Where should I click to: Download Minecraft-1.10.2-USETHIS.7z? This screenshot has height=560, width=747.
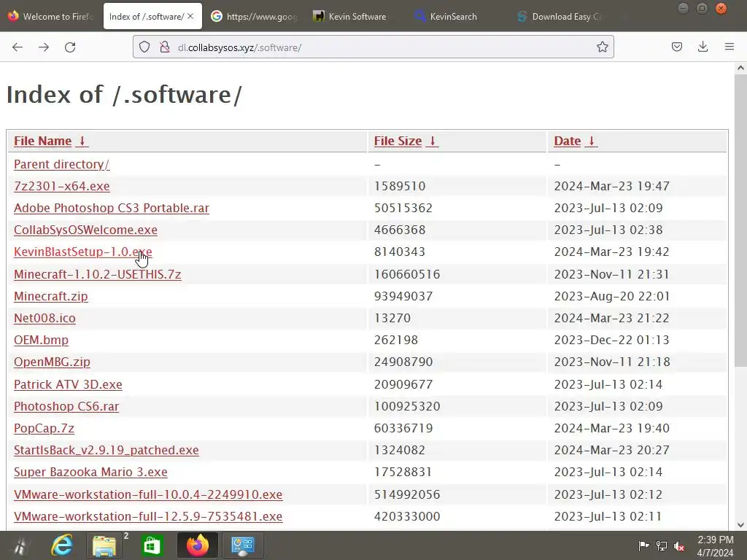(x=98, y=274)
